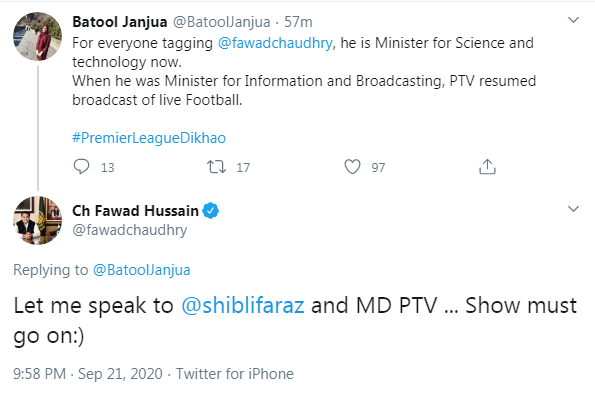Open the chevron menu on Fawad's tweet
Viewport: 595px width, 395px height.
[573, 209]
